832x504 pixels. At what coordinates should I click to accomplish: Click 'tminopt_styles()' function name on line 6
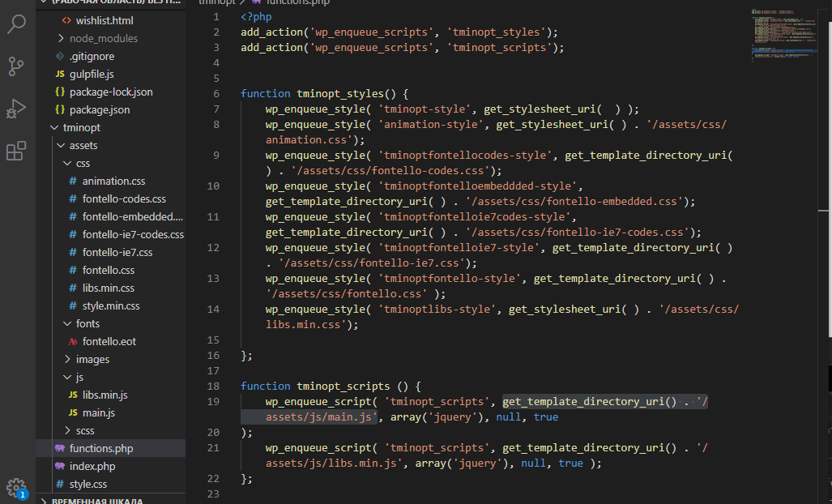[347, 94]
